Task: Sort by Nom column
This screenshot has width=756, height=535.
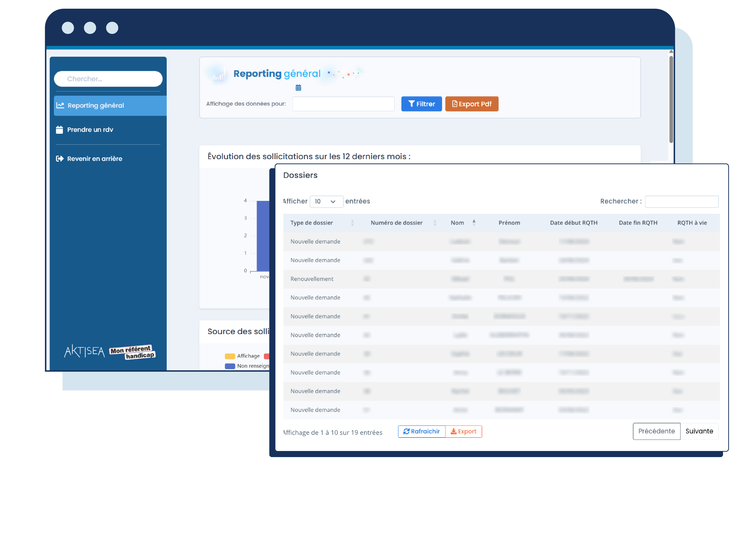Action: (x=463, y=223)
